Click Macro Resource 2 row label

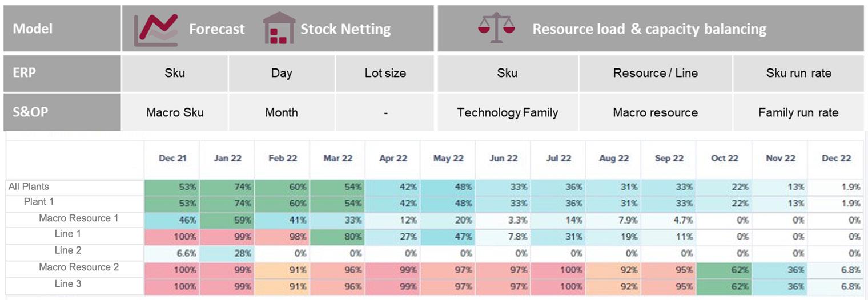click(x=79, y=267)
